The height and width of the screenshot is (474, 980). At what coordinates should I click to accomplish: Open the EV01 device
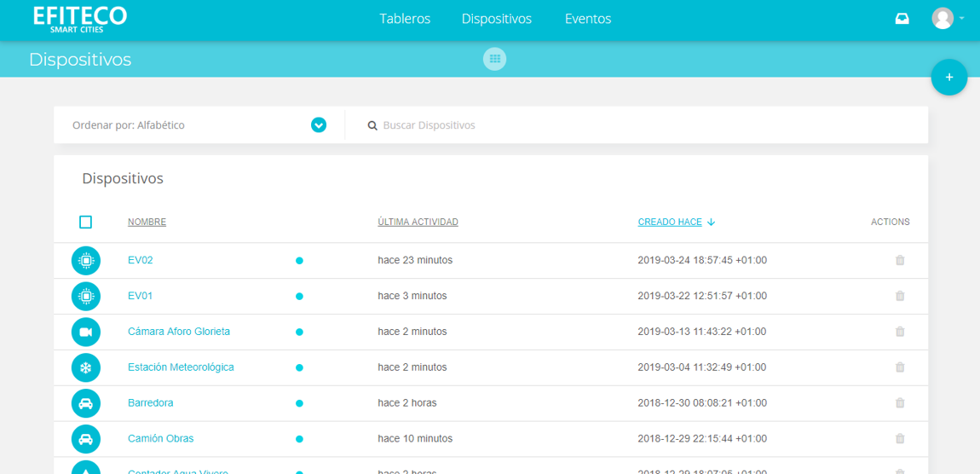[x=140, y=297]
